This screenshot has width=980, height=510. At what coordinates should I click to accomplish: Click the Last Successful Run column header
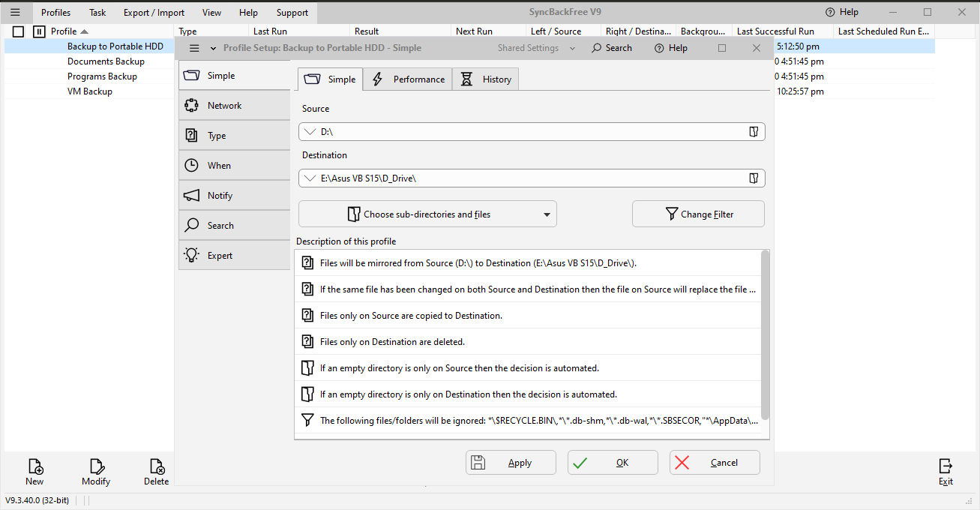click(x=783, y=31)
